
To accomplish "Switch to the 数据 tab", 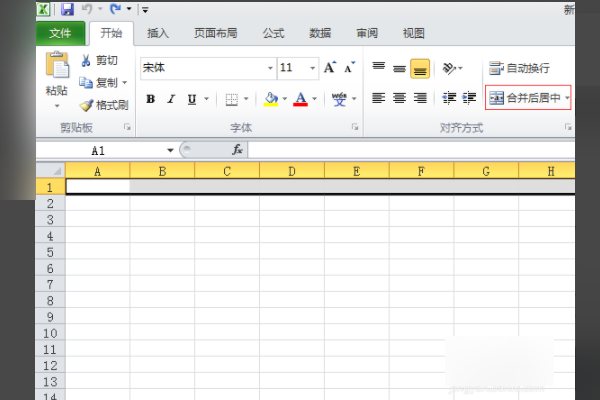I will [x=320, y=33].
